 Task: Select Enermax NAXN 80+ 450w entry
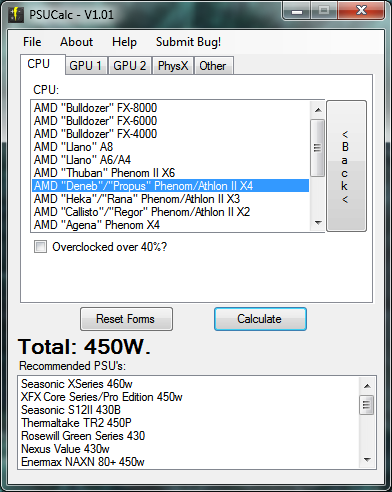[x=188, y=462]
